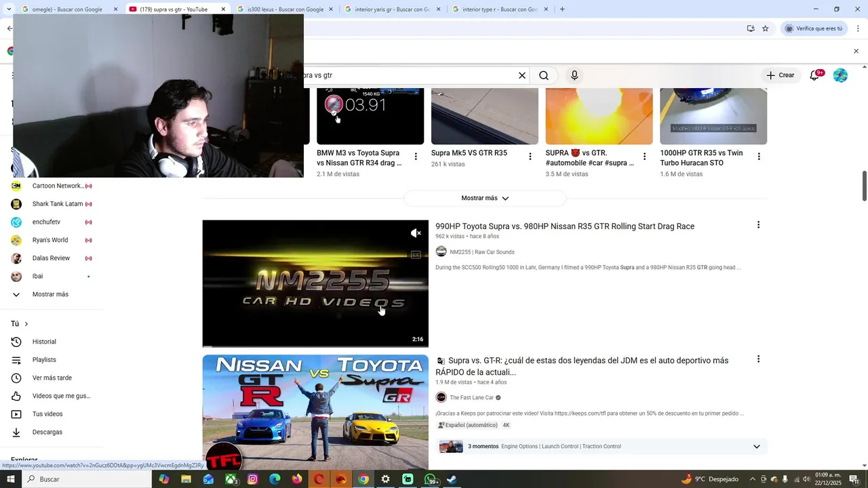Image resolution: width=868 pixels, height=488 pixels.
Task: Click the page vertical scrollbar thumb
Action: (x=865, y=186)
